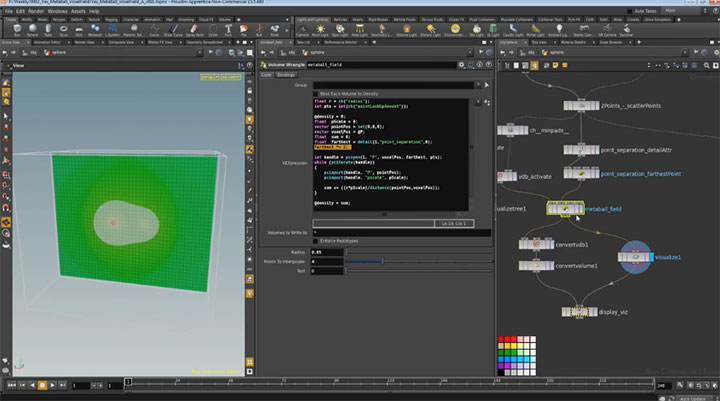Add a Spot Light

click(x=340, y=30)
